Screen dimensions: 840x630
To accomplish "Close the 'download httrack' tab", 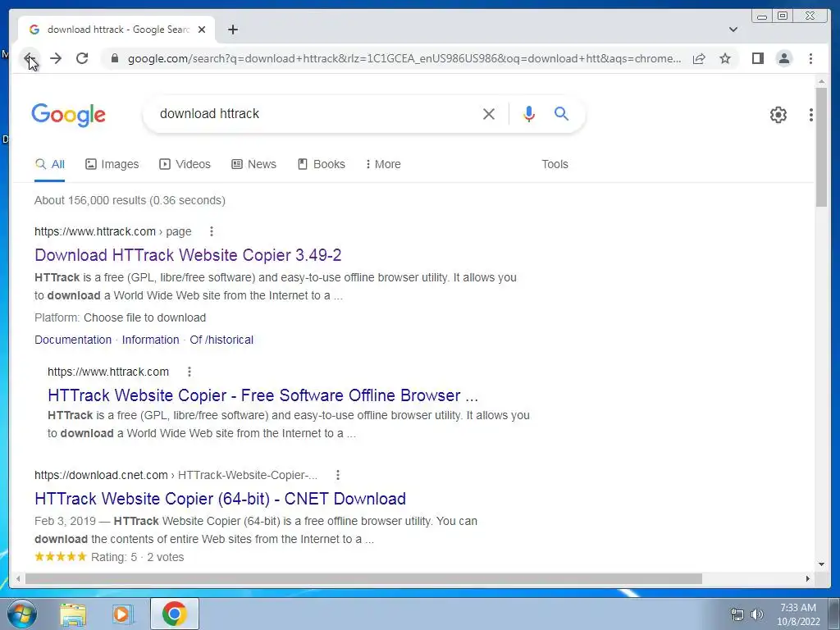I will (202, 30).
